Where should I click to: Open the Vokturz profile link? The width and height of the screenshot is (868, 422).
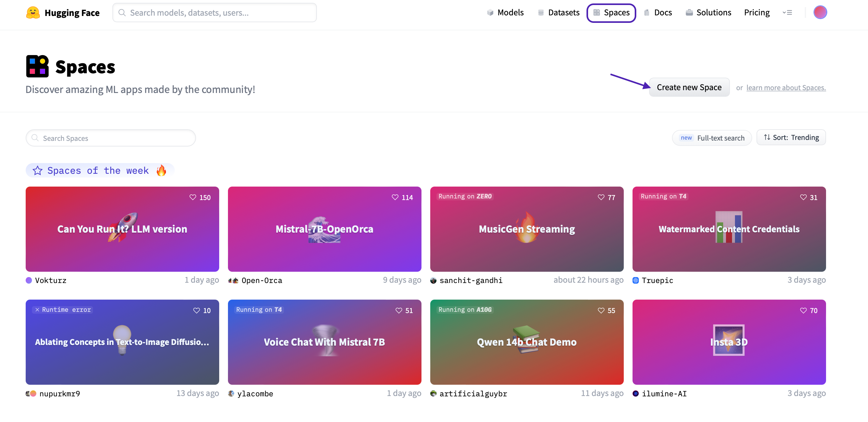coord(50,280)
